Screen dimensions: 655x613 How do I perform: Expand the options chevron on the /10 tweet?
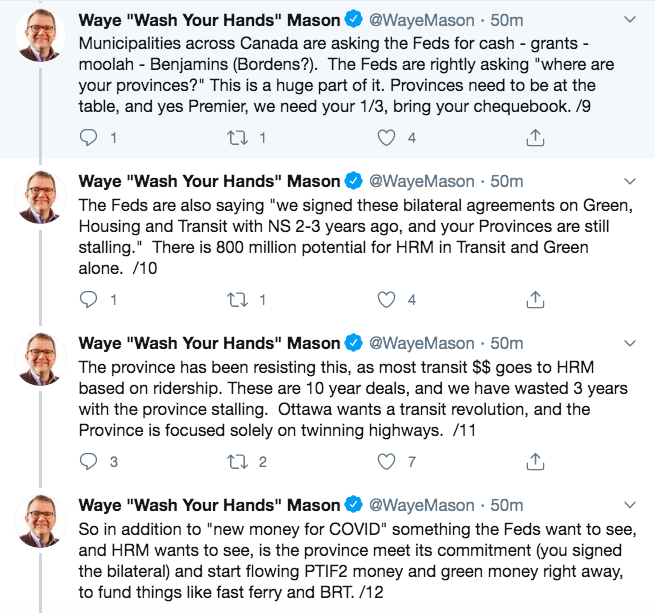(x=629, y=181)
